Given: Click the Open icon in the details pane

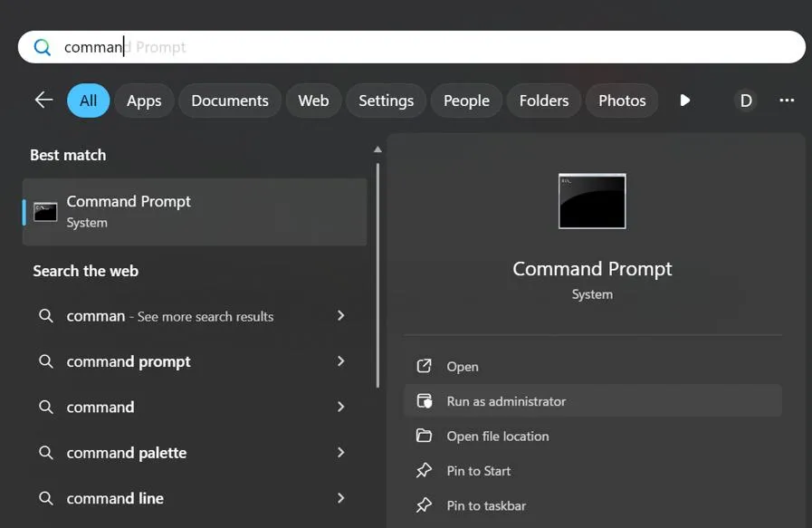Looking at the screenshot, I should tap(425, 366).
